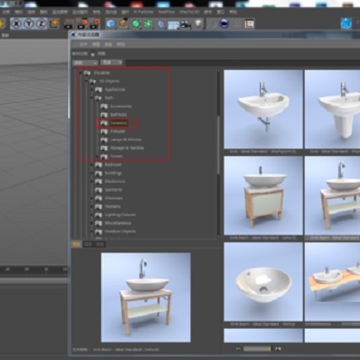Open the X-Particles menu in main menu bar
This screenshot has width=360, height=360.
144,12
